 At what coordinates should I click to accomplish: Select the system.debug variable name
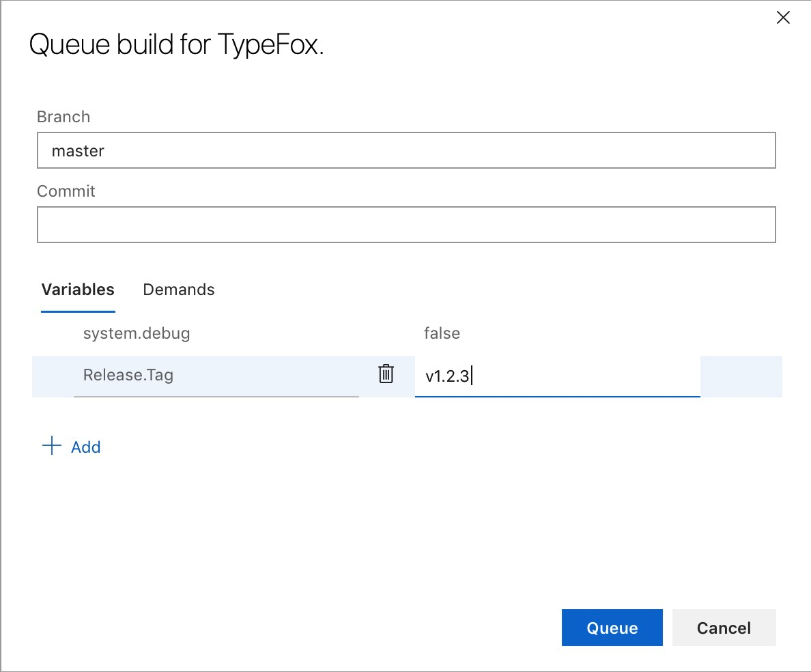(x=137, y=333)
